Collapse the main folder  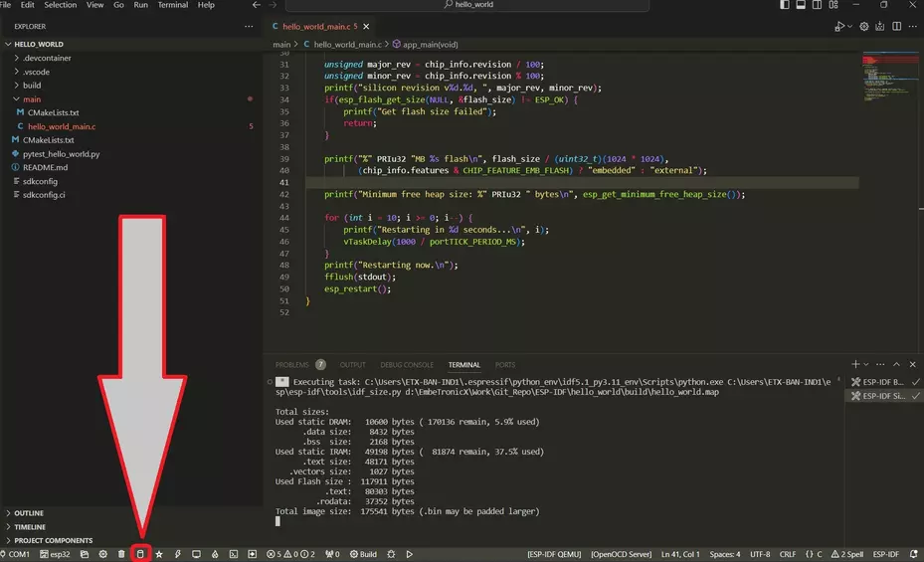click(32, 98)
